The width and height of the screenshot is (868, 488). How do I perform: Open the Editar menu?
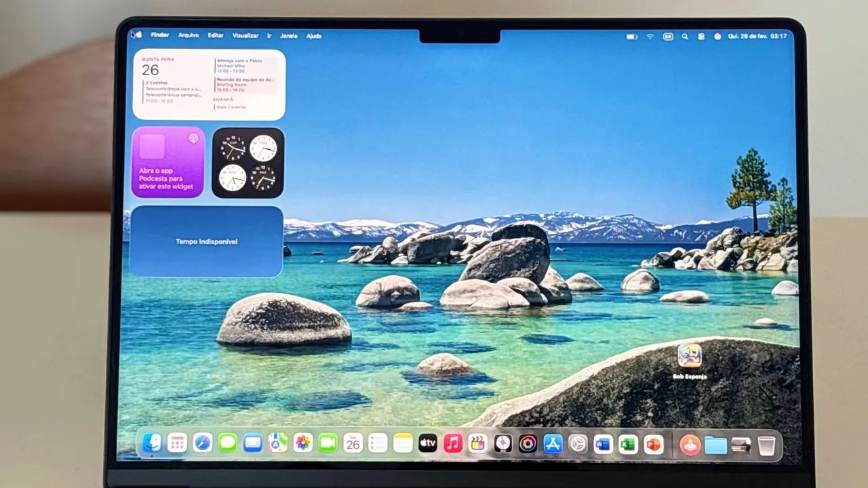coord(216,35)
